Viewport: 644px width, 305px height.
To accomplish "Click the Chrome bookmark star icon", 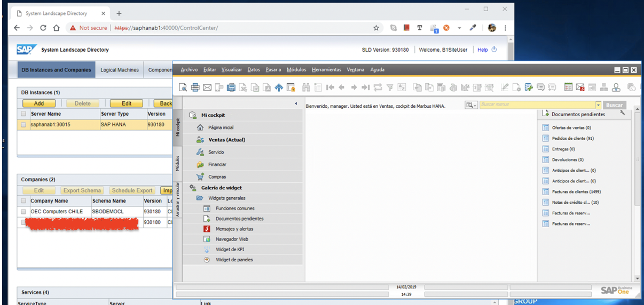I will pyautogui.click(x=376, y=28).
